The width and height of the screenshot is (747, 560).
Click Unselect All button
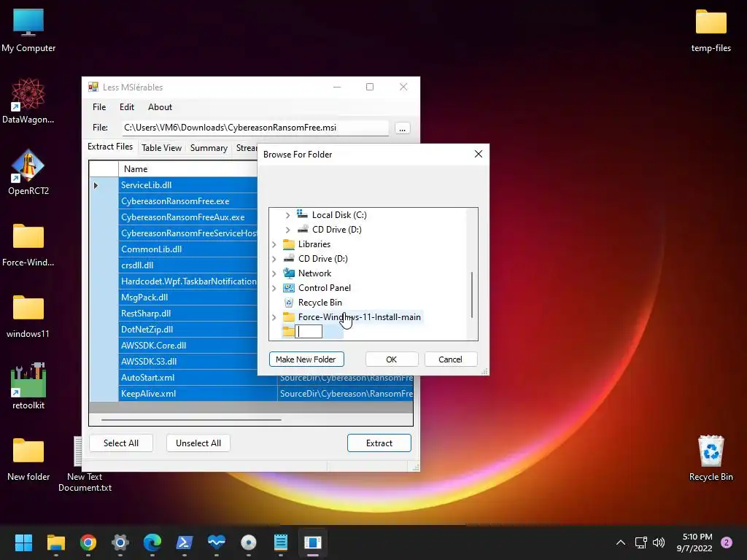pos(198,443)
